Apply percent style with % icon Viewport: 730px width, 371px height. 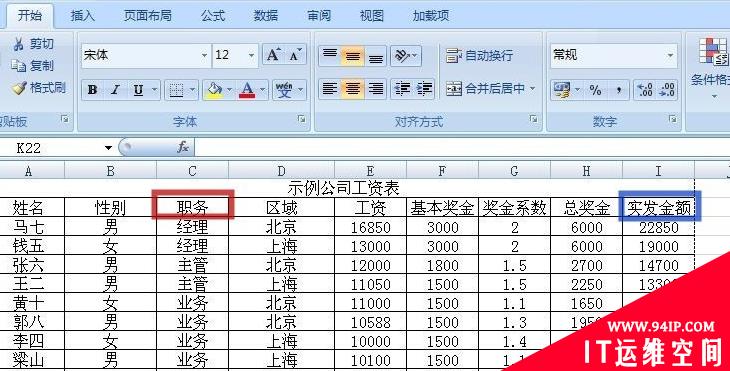pyautogui.click(x=595, y=89)
